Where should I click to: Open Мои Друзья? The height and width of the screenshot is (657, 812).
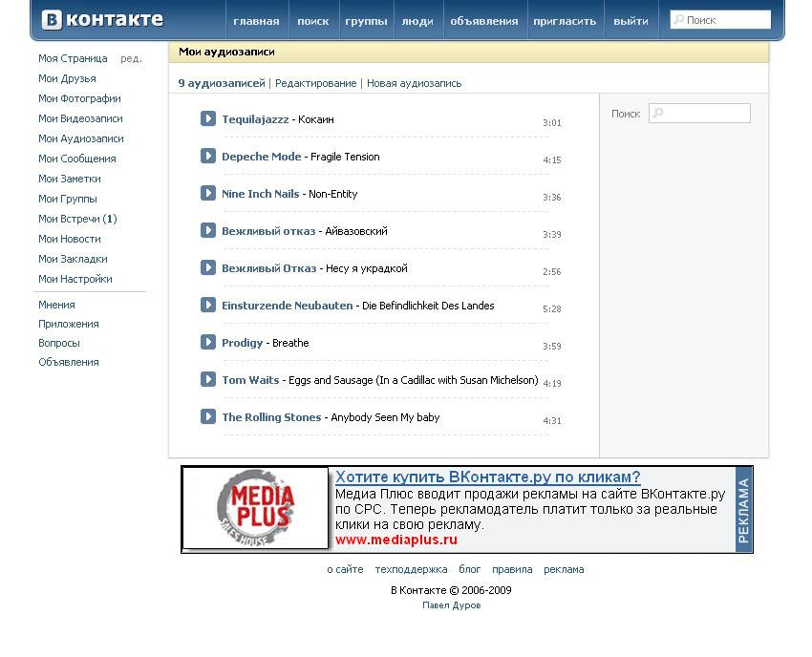(67, 78)
